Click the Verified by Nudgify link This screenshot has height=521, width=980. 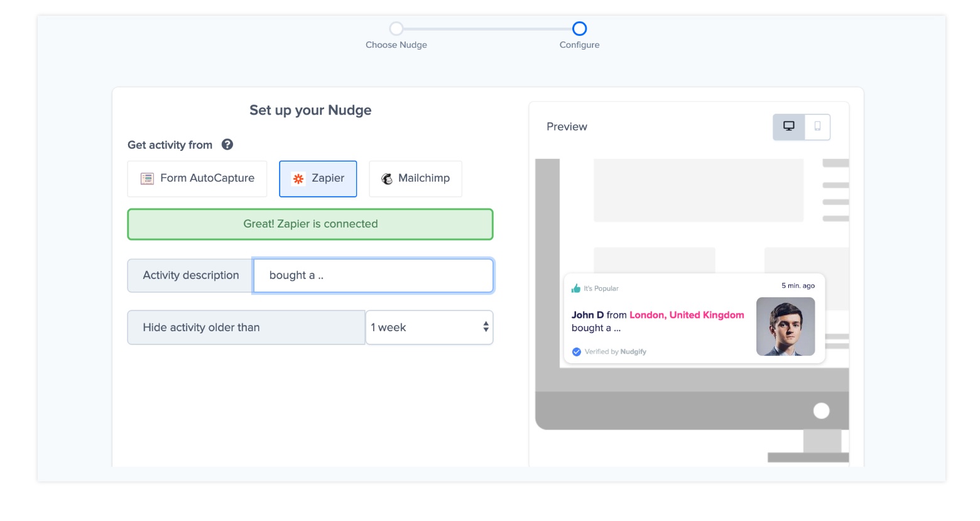click(615, 352)
